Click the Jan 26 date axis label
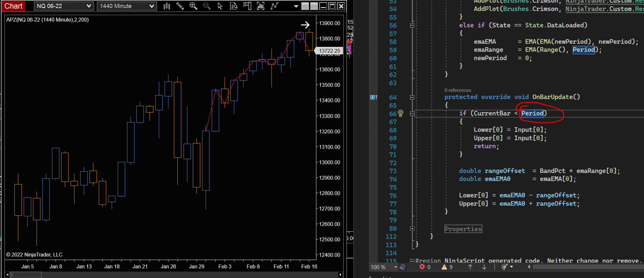The image size is (644, 278). tap(168, 267)
